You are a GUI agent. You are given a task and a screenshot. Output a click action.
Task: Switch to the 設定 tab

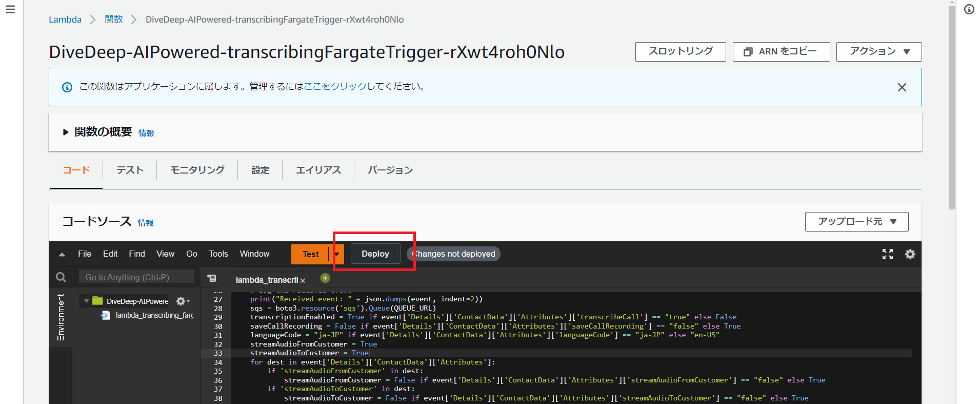[260, 170]
